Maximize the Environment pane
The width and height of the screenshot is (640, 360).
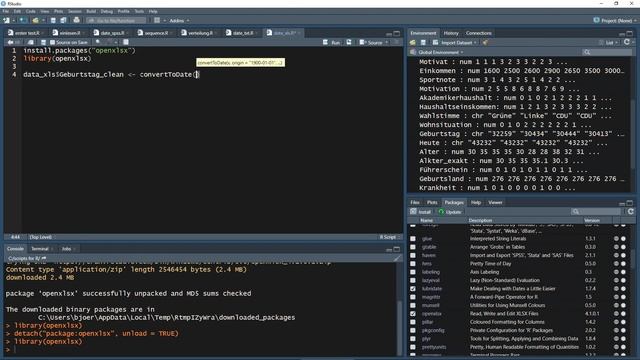(630, 33)
